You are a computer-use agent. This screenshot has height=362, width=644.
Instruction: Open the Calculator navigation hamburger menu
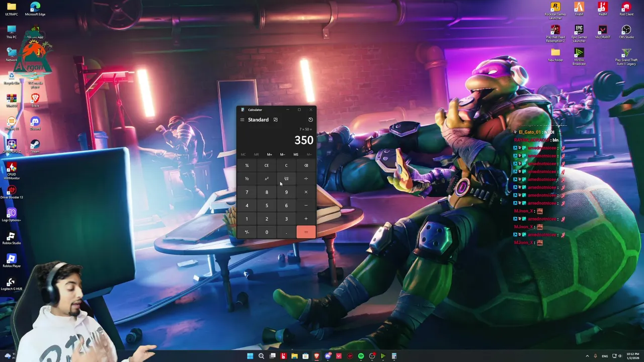pos(242,120)
